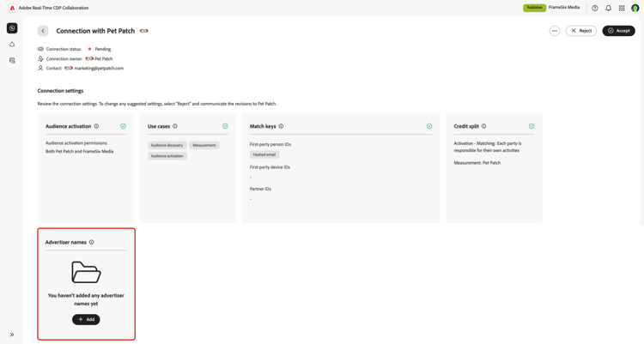
Task: Expand the sidebar with double chevron
Action: (x=12, y=335)
